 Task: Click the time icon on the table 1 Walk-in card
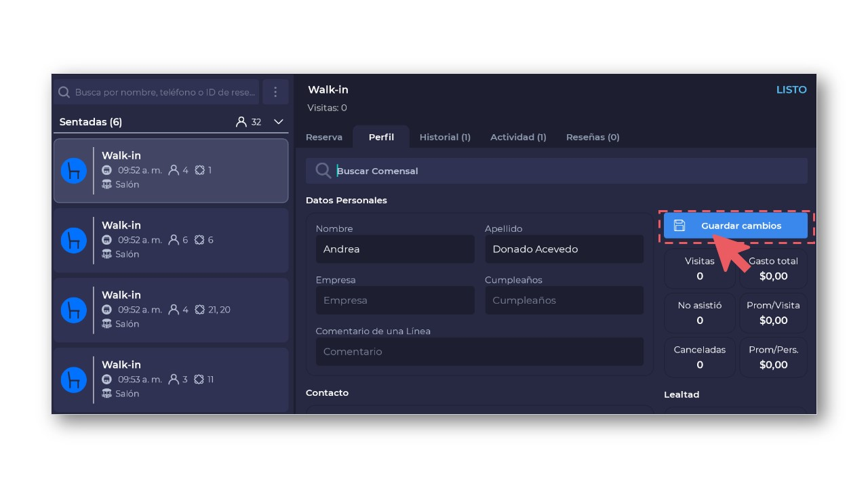tap(106, 170)
